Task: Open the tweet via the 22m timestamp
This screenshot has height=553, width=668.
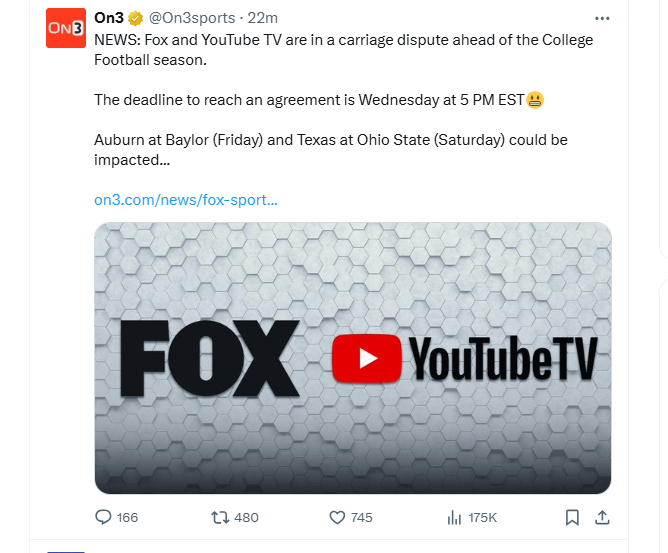Action: [x=262, y=18]
